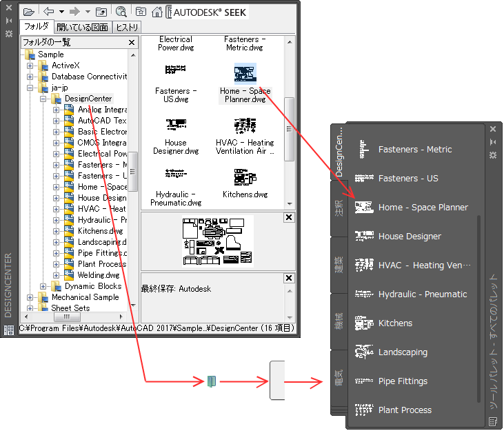Viewport: 504px width, 431px height.
Task: Expand the Database Connectivity folder
Action: [30, 77]
